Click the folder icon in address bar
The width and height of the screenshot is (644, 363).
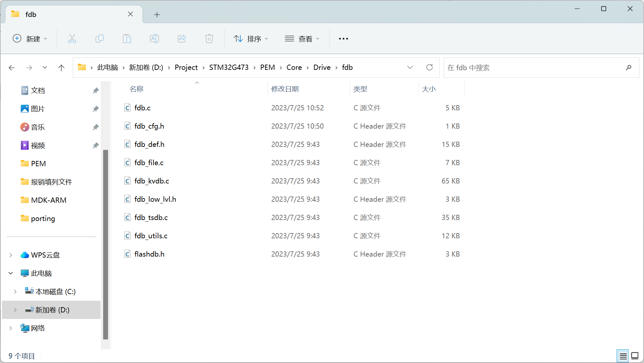tap(82, 67)
